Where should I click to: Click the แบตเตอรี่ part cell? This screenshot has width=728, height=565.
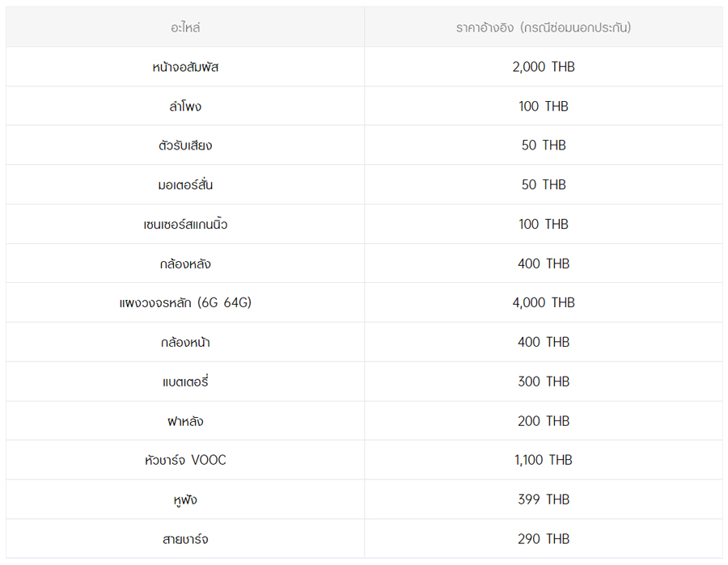point(185,382)
